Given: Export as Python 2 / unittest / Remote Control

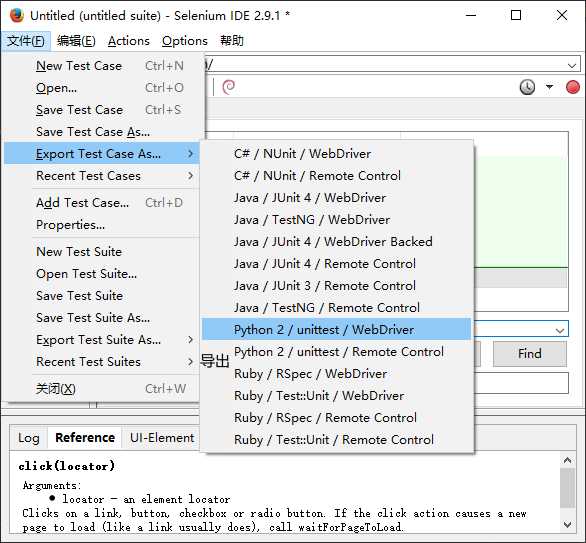Looking at the screenshot, I should (337, 352).
